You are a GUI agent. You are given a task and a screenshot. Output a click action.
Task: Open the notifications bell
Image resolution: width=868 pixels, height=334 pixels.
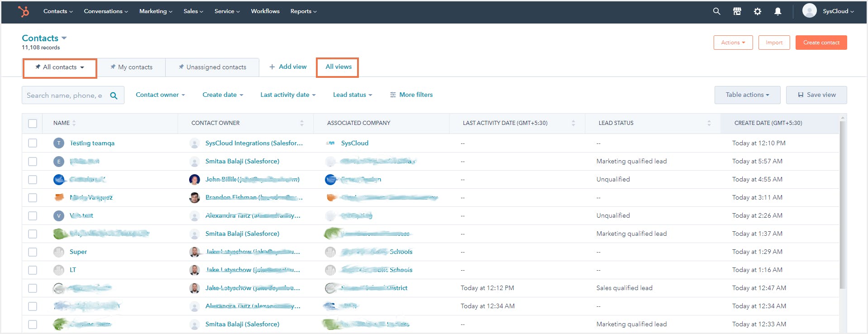(777, 11)
